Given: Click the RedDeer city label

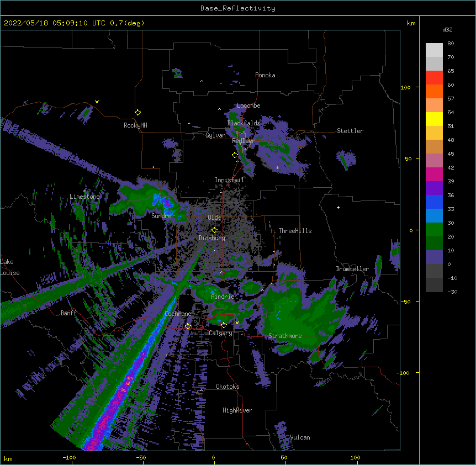Looking at the screenshot, I should pyautogui.click(x=243, y=141).
